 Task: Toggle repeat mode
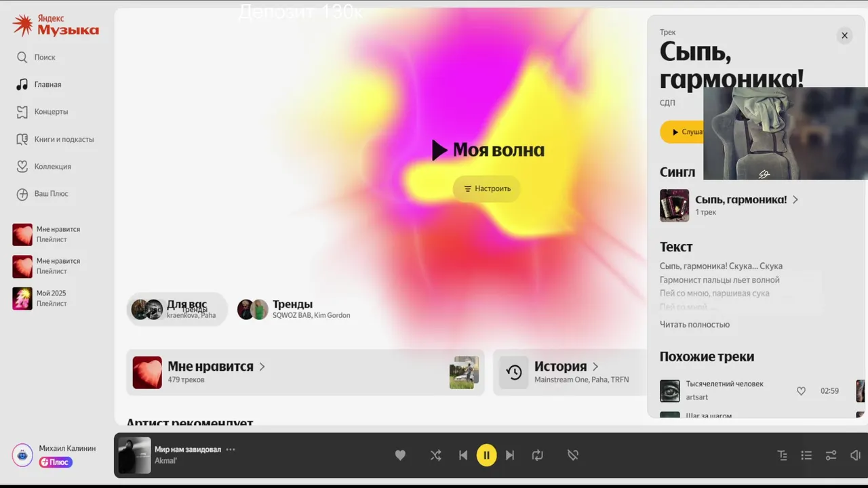(x=538, y=455)
